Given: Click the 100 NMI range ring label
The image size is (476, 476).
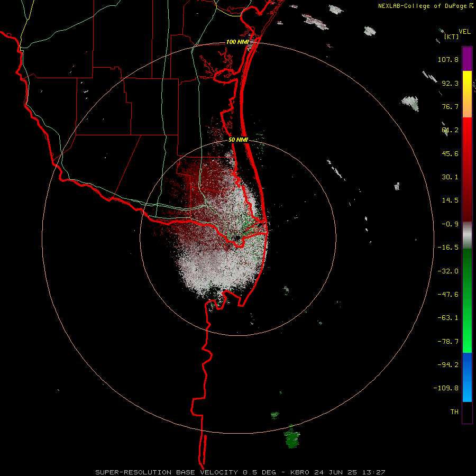Looking at the screenshot, I should point(237,42).
